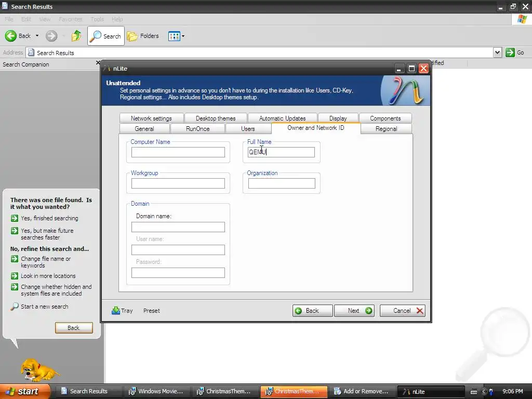This screenshot has width=532, height=399.
Task: Proceed with the Next button
Action: click(354, 311)
